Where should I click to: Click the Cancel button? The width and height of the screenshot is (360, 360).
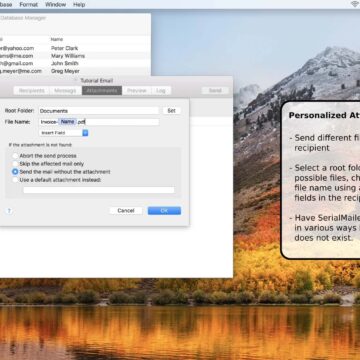126,211
